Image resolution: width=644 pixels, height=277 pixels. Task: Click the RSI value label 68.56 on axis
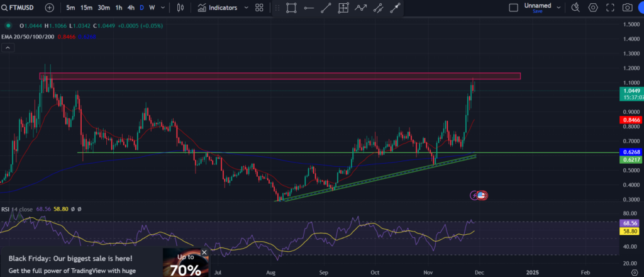pos(631,223)
